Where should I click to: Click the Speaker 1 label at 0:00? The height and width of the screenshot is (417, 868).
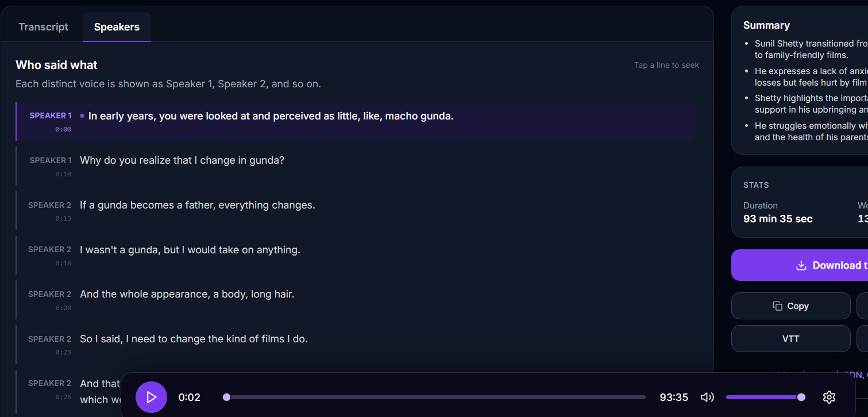pos(51,115)
